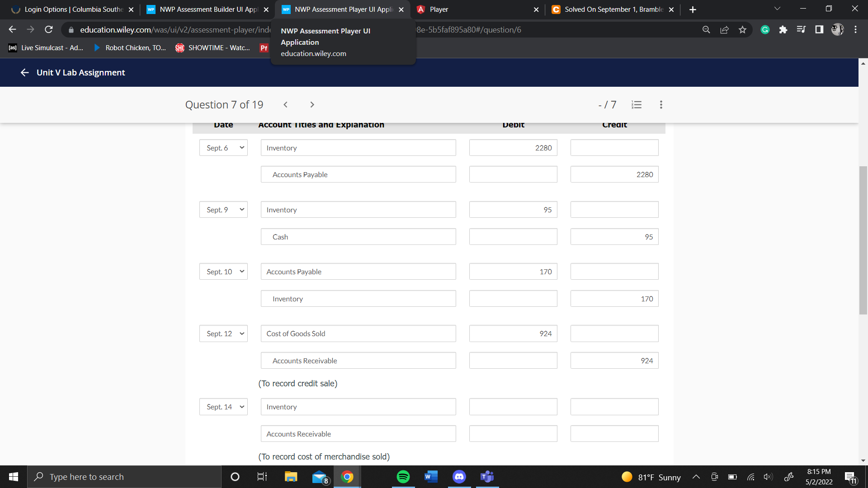Go to next question arrow
This screenshot has width=868, height=488.
coord(312,105)
